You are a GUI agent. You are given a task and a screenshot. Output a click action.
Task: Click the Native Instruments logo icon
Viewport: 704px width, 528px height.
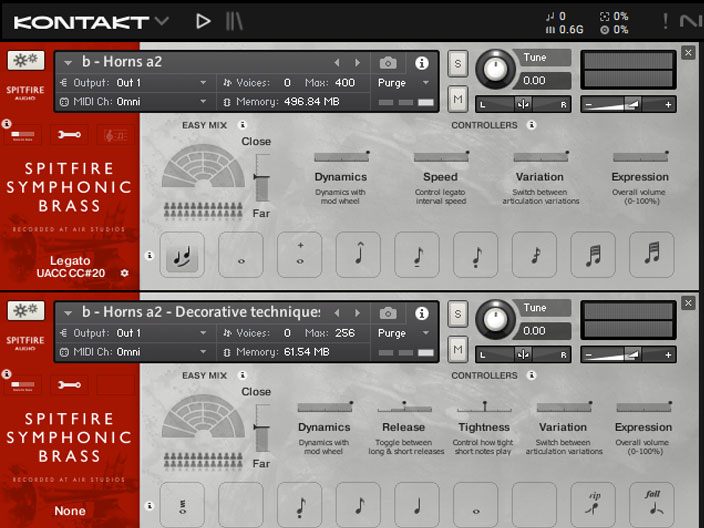click(691, 21)
